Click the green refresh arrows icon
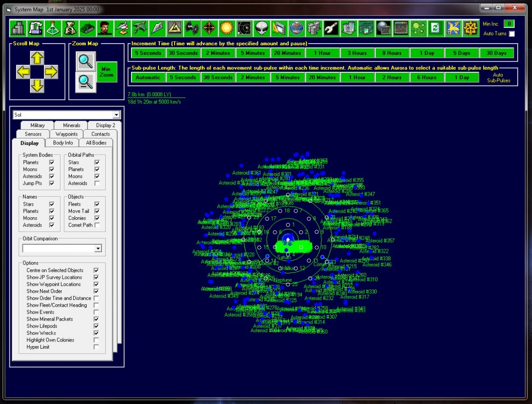Screen dimensions: 532x404 435,28
